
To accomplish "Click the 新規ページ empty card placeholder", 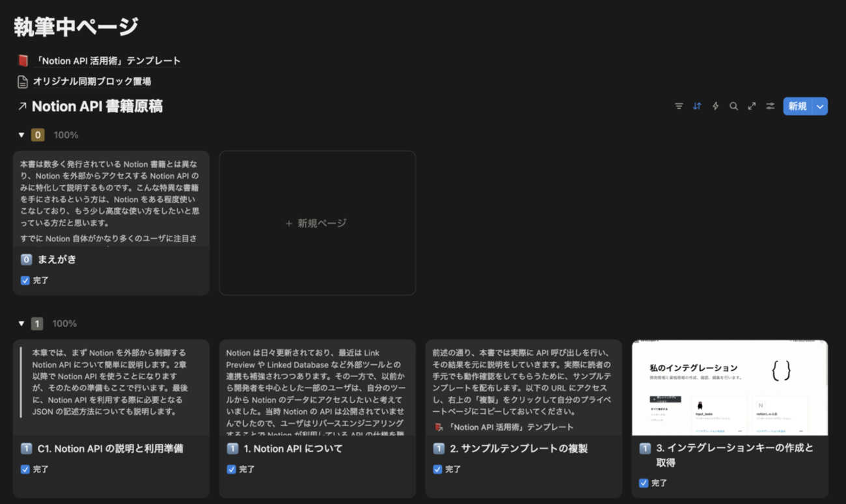I will click(x=317, y=223).
